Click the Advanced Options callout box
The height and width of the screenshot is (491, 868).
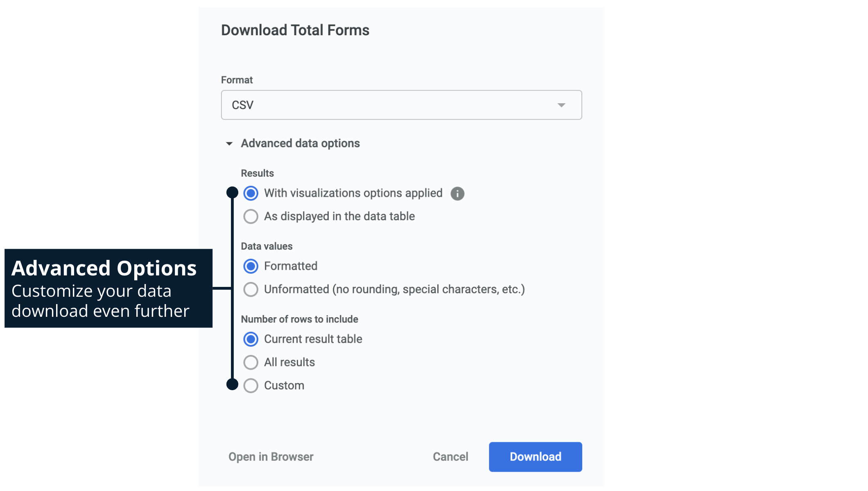pos(108,288)
